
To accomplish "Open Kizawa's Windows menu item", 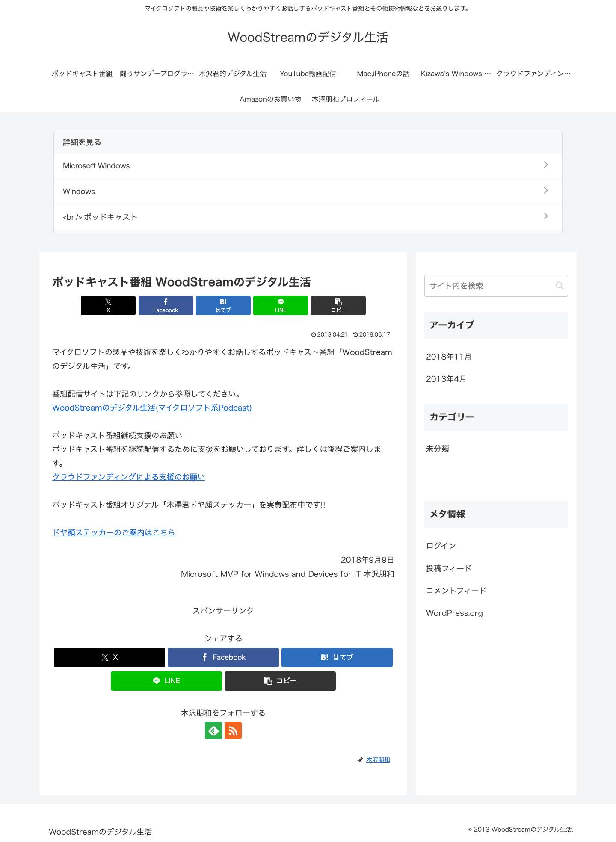I will click(456, 74).
